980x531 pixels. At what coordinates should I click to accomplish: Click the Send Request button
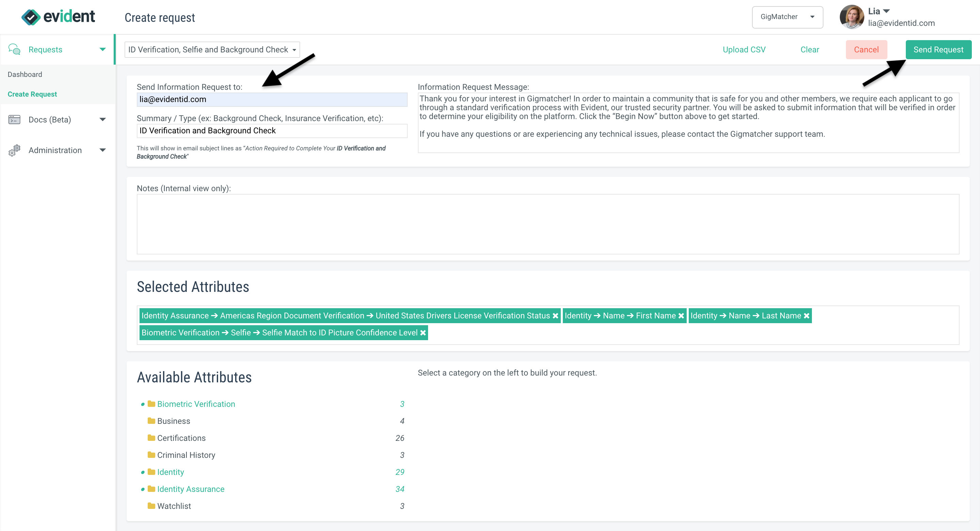point(938,49)
